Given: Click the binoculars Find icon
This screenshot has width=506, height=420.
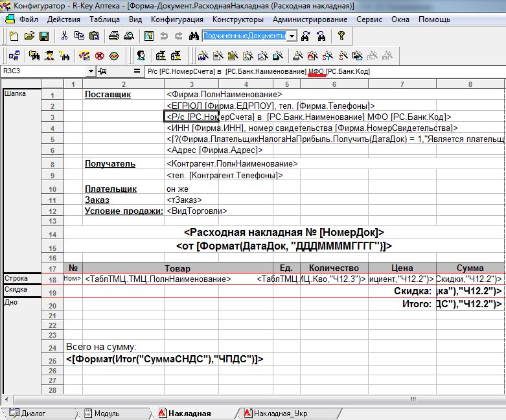Looking at the screenshot, I should (193, 36).
